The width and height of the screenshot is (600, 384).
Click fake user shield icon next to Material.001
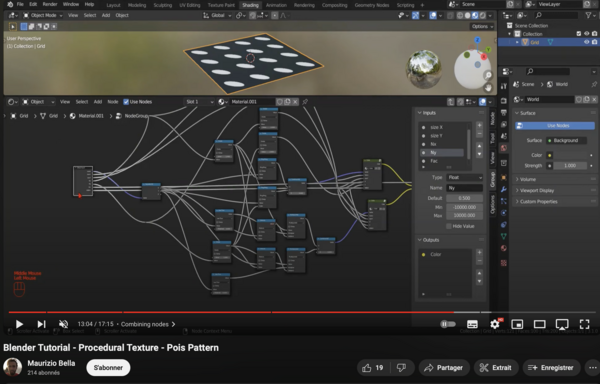280,102
